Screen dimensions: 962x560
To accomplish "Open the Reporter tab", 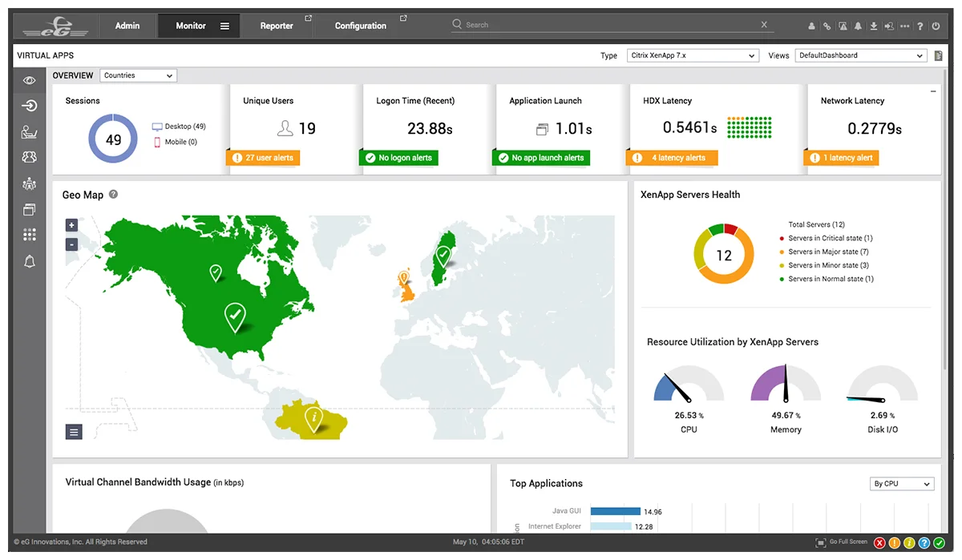I will [277, 26].
